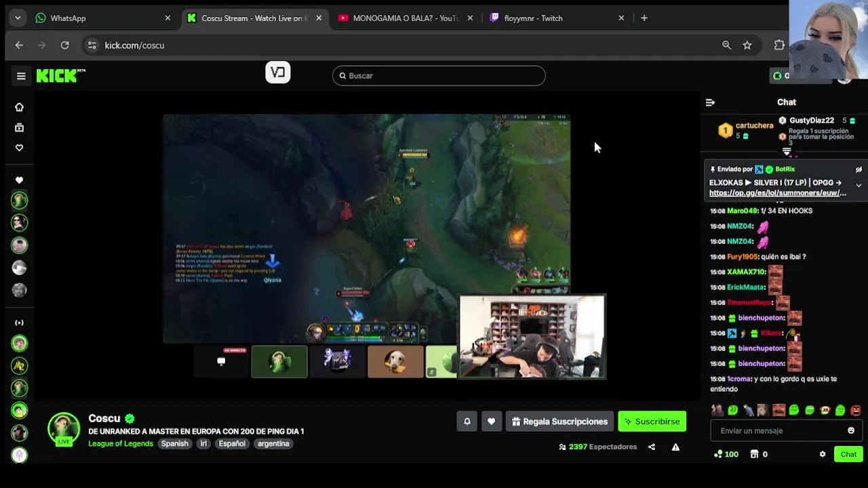Open the channel shop icon
This screenshot has height=488, width=868.
754,455
